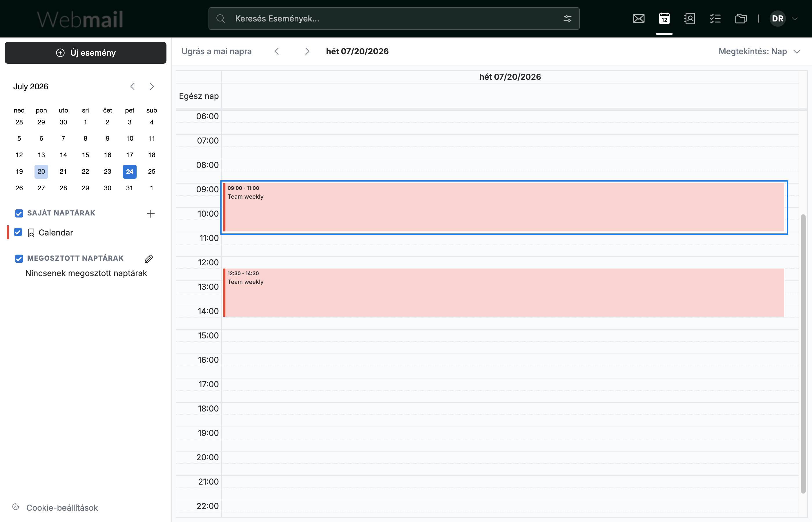Focus the Keresés Események search field
Viewport: 812px width, 522px height.
(x=394, y=19)
